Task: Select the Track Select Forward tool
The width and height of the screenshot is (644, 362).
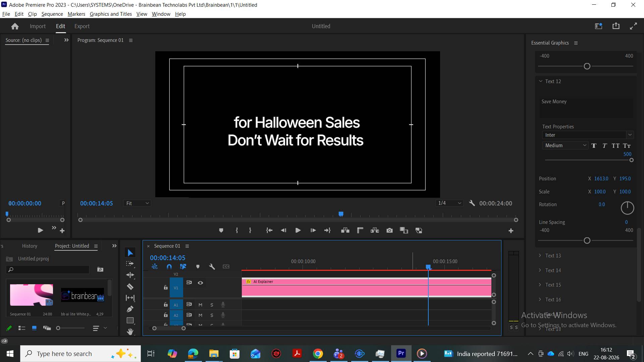Action: point(130,264)
